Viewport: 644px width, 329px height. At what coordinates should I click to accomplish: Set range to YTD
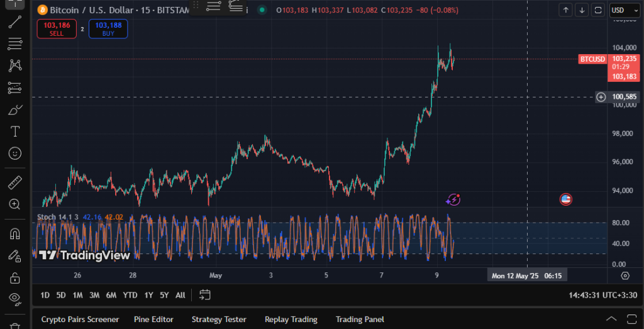130,295
